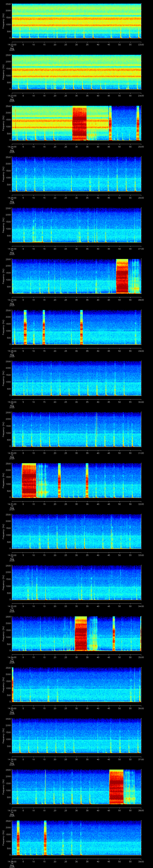Screen dimensions: 153x868
Task: Click "Frequency (Hz)" label of the 14:22:00 panel
Action: 3,21
